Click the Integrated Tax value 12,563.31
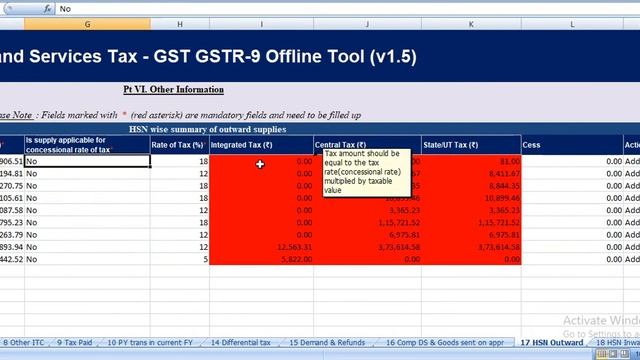The image size is (640, 360). pos(261,247)
